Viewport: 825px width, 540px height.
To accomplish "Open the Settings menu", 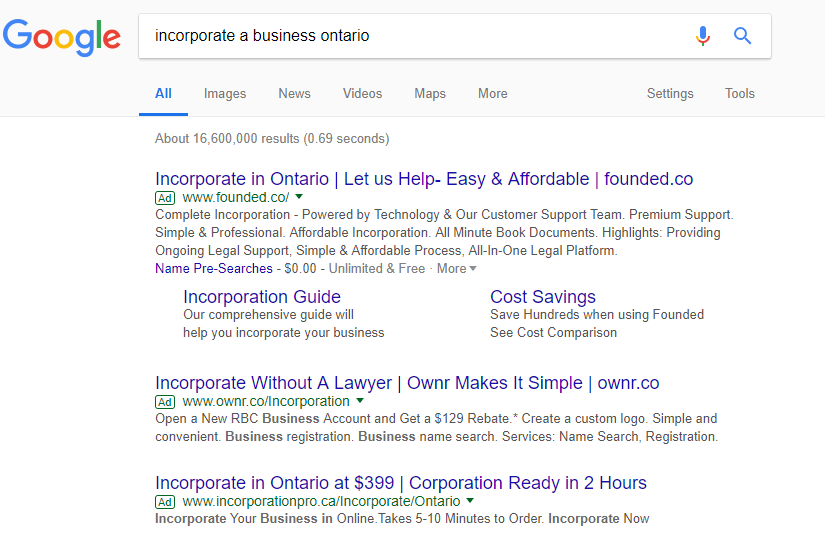I will click(x=669, y=94).
